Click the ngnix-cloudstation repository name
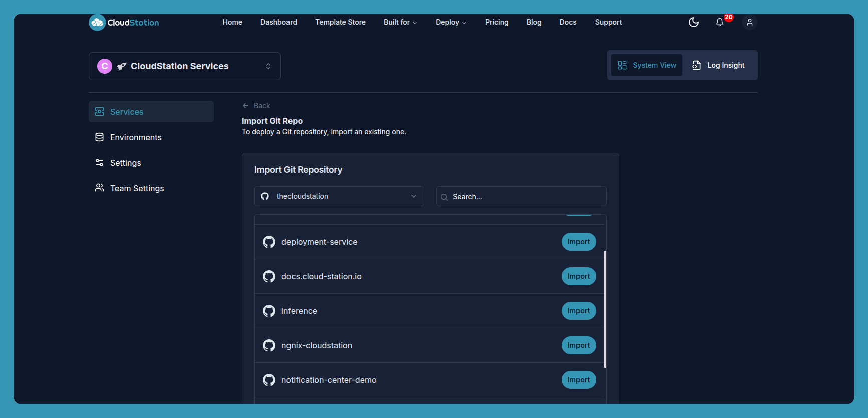868x418 pixels. [x=317, y=346]
